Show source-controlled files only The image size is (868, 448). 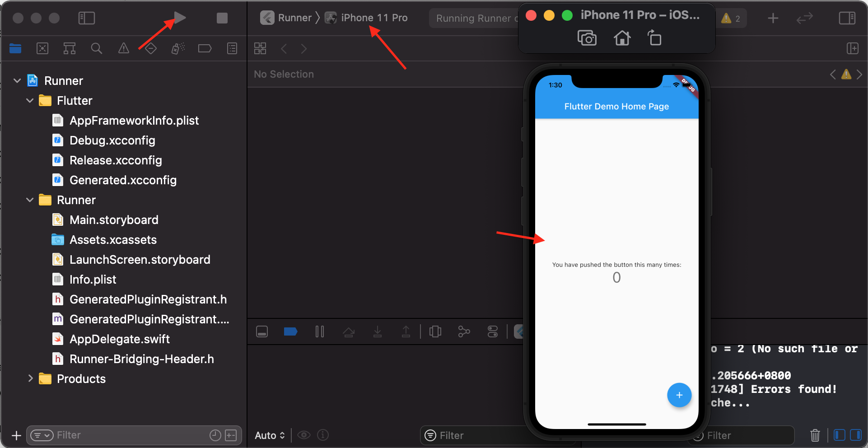[x=231, y=435]
